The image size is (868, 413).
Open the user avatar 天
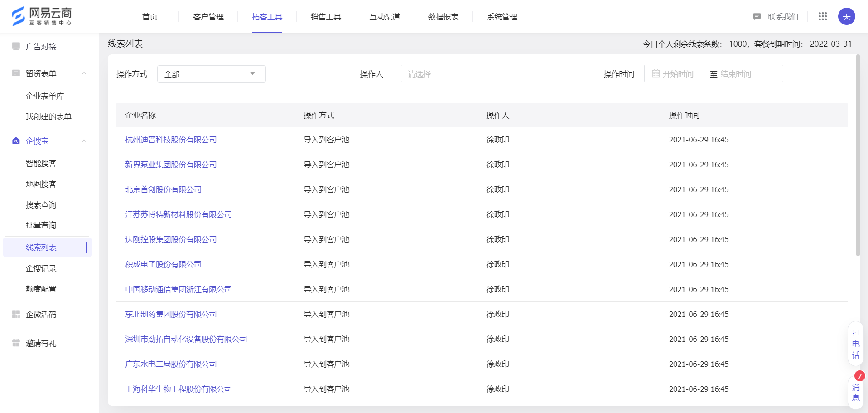[846, 16]
